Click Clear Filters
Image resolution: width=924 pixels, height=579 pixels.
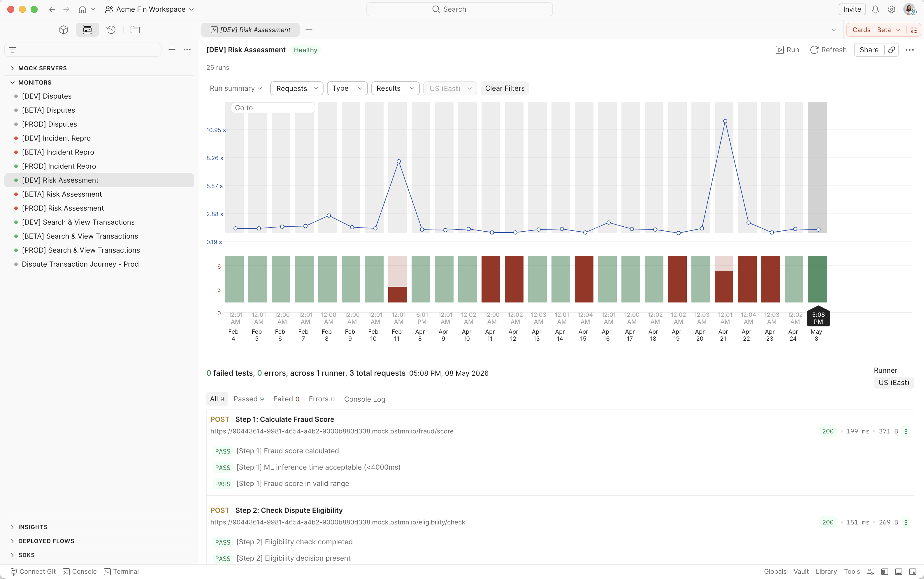(505, 88)
